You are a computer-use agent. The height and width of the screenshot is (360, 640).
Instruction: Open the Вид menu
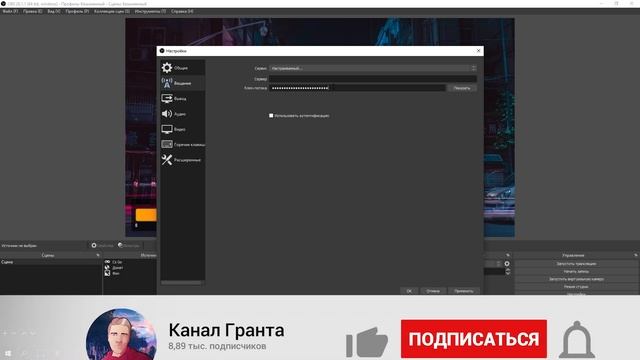point(53,11)
